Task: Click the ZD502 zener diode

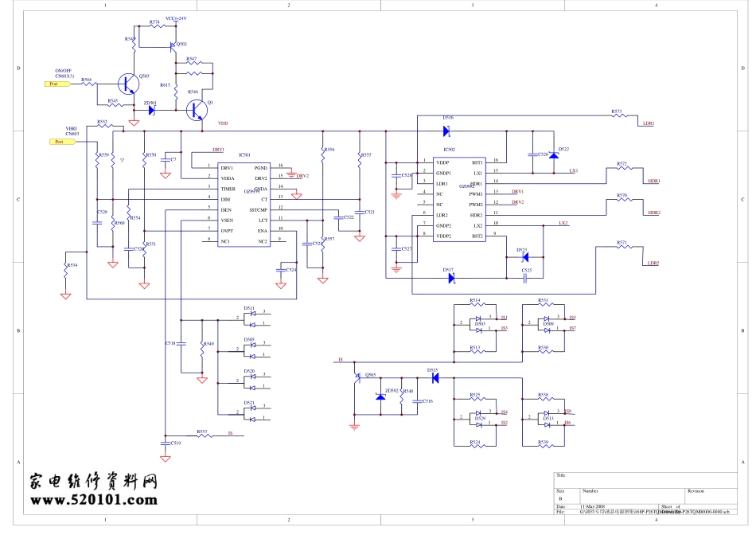Action: [x=381, y=397]
